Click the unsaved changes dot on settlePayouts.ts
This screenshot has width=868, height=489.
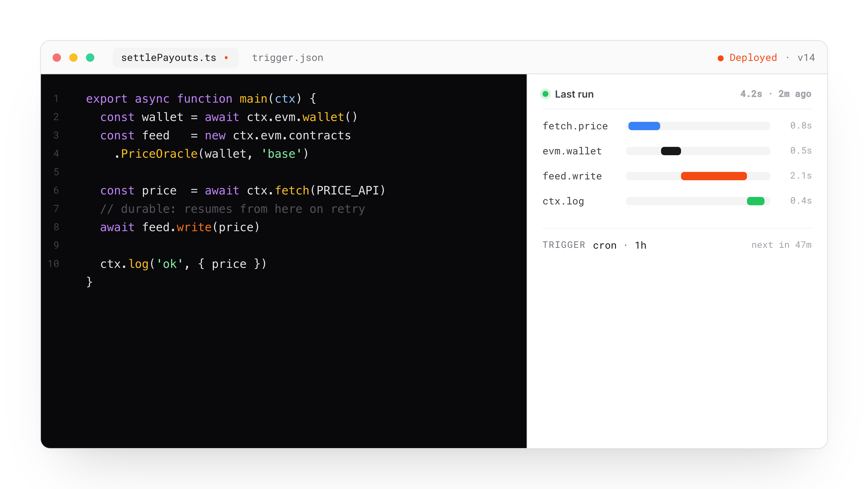tap(226, 58)
